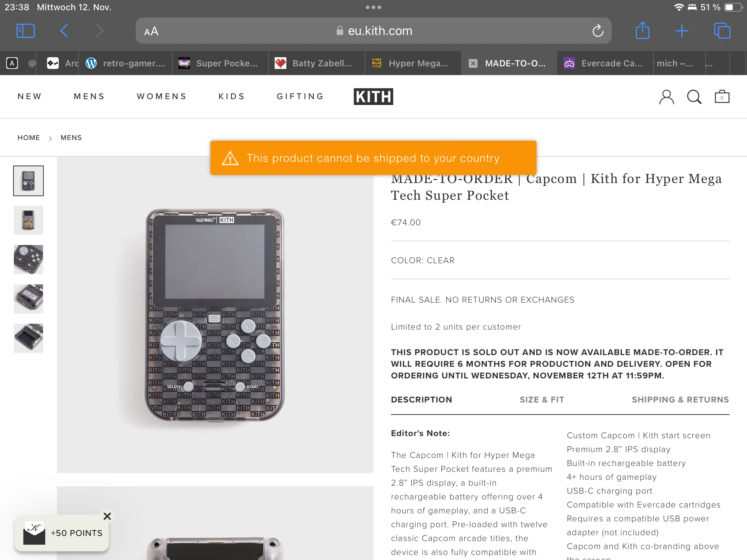
Task: Open the Safari sidebar panel
Action: (26, 31)
